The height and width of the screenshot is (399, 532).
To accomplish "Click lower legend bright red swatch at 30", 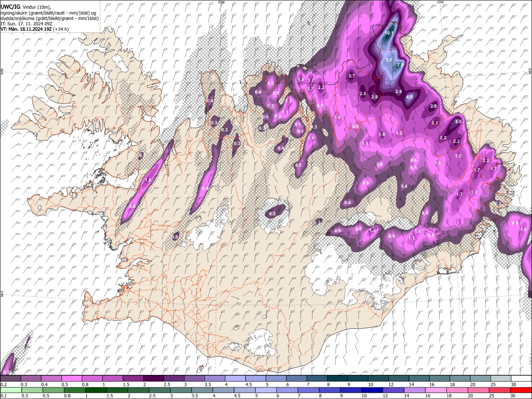I will click(x=520, y=390).
